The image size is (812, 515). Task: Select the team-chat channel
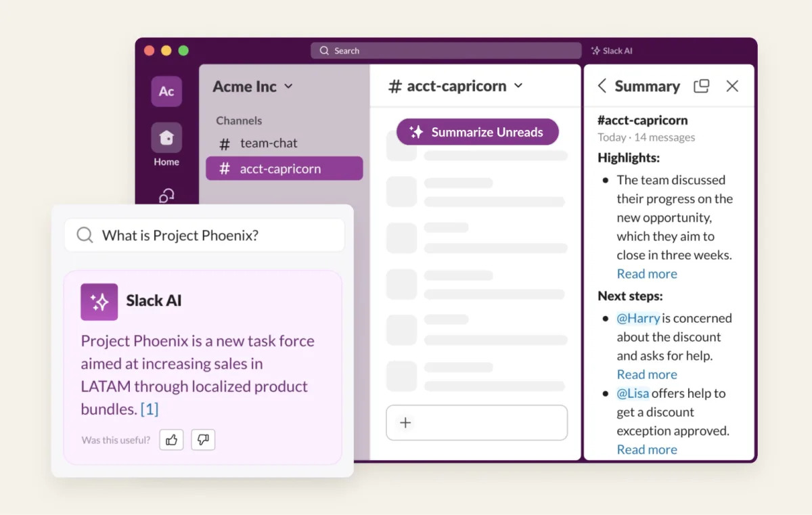point(269,143)
